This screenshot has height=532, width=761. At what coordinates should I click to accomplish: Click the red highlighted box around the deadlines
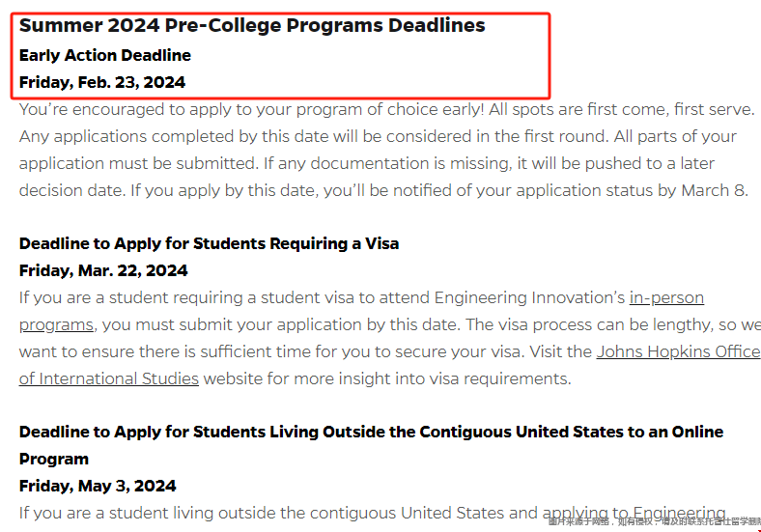[x=280, y=56]
